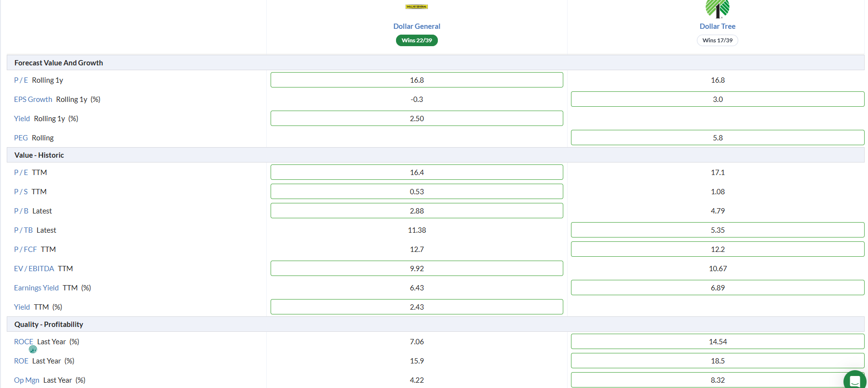
Task: Click the ROCE metric link
Action: click(x=24, y=342)
